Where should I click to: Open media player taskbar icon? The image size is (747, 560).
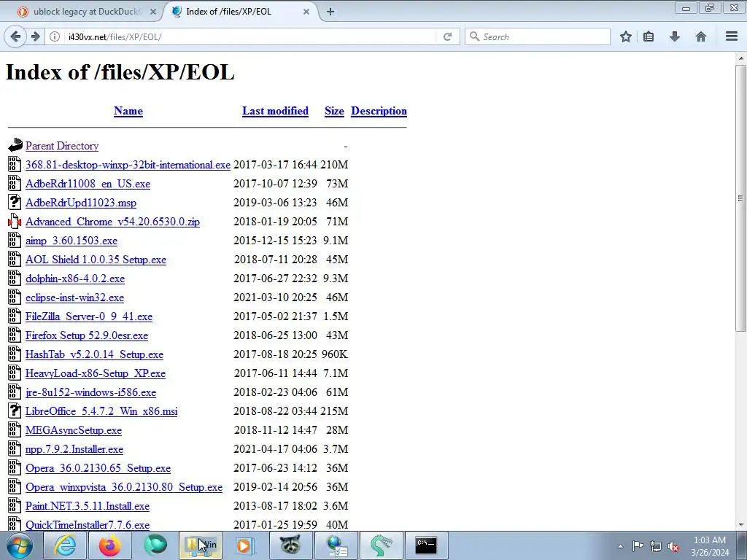pos(245,545)
